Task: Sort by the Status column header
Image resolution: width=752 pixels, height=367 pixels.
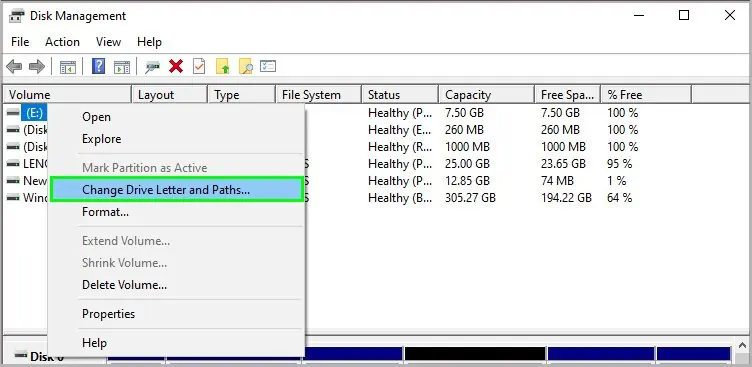Action: [400, 95]
